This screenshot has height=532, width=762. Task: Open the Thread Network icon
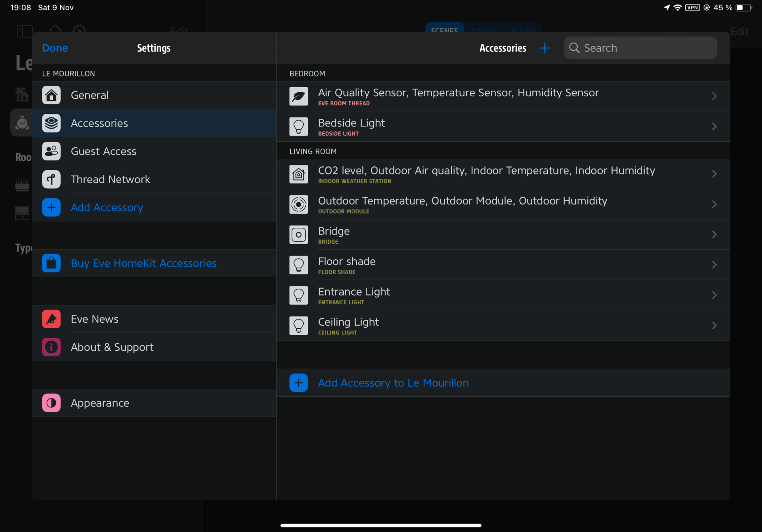pos(51,179)
